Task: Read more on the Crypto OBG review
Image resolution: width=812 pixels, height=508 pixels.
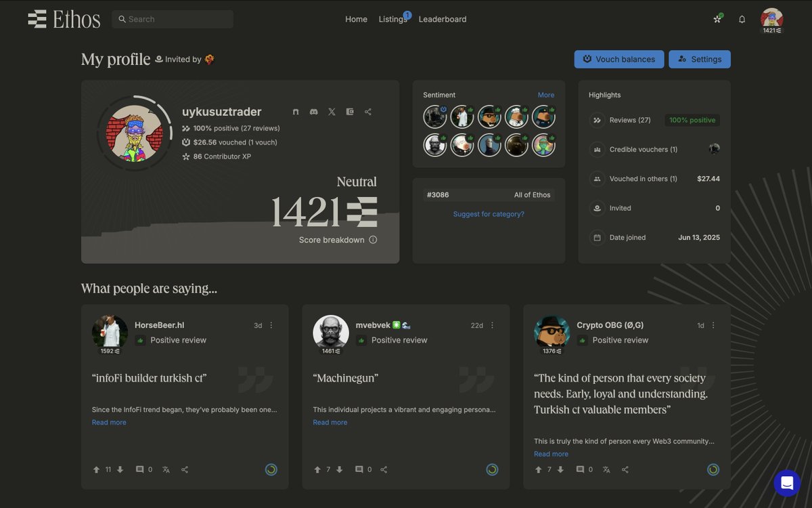Action: tap(551, 454)
